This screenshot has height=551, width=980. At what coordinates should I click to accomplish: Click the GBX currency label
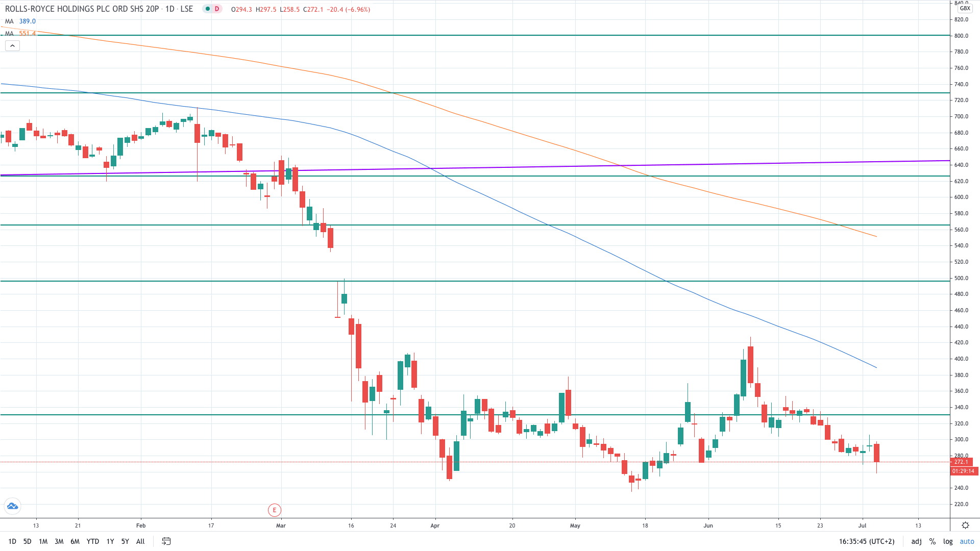point(964,9)
